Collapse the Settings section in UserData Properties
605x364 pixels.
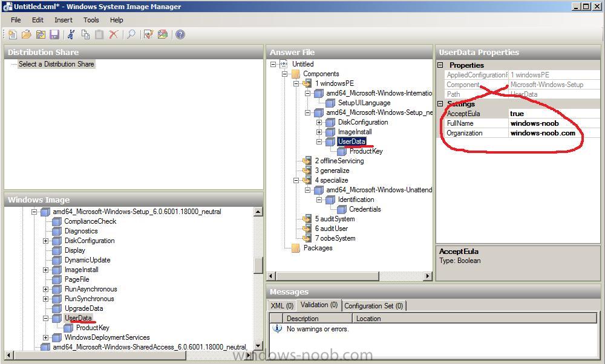pyautogui.click(x=440, y=104)
